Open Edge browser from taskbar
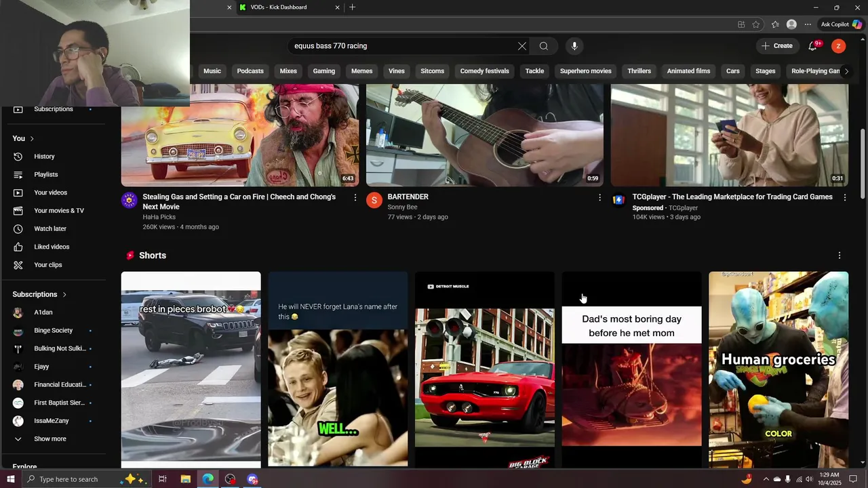 (208, 479)
